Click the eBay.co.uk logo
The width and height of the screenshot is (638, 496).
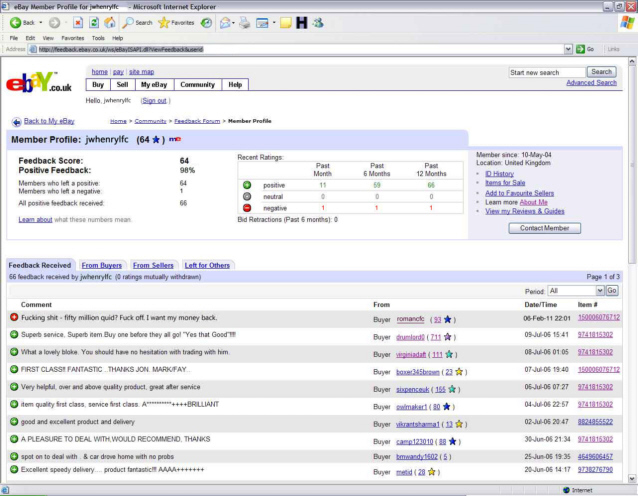(x=39, y=83)
